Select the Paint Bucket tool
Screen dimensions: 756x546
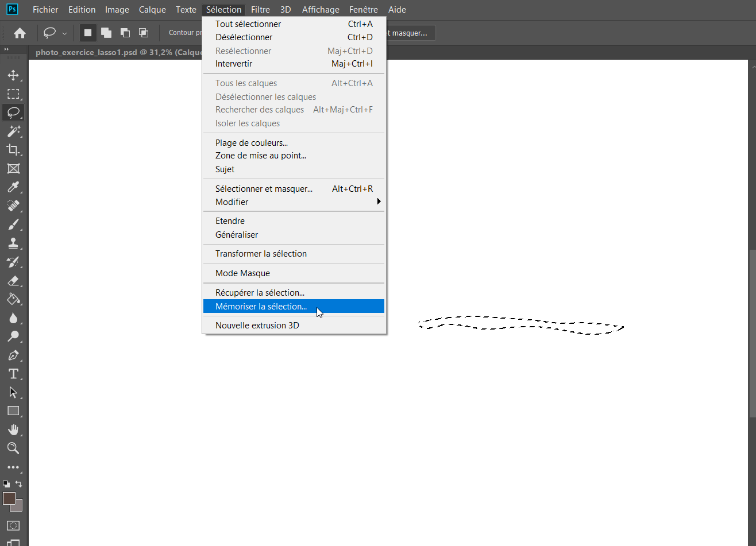coord(13,299)
